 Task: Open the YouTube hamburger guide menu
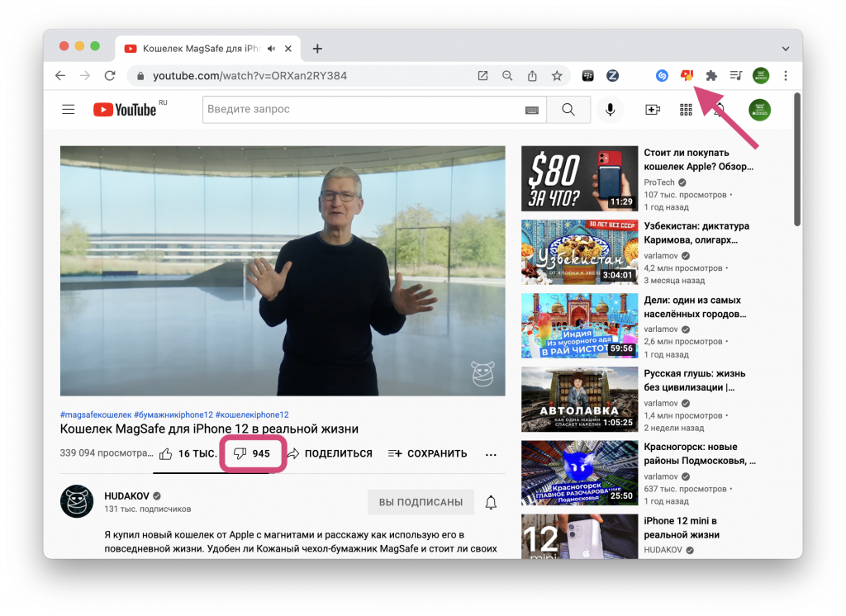tap(69, 110)
